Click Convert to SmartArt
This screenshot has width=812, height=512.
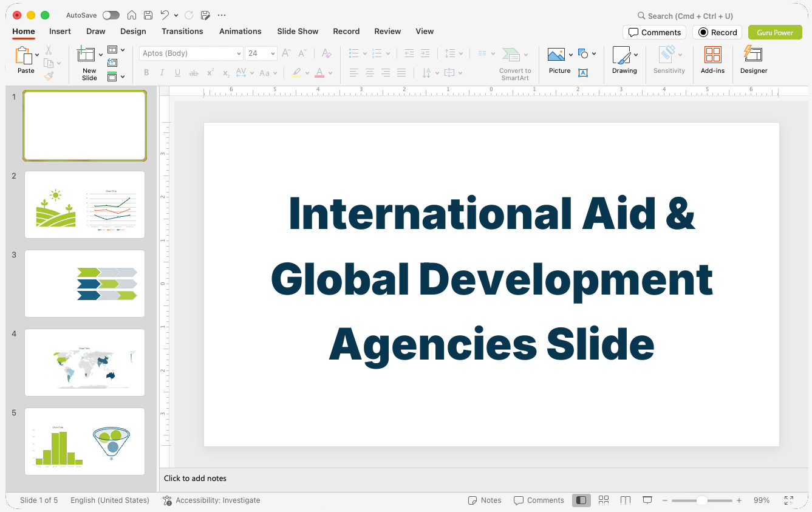[x=514, y=64]
